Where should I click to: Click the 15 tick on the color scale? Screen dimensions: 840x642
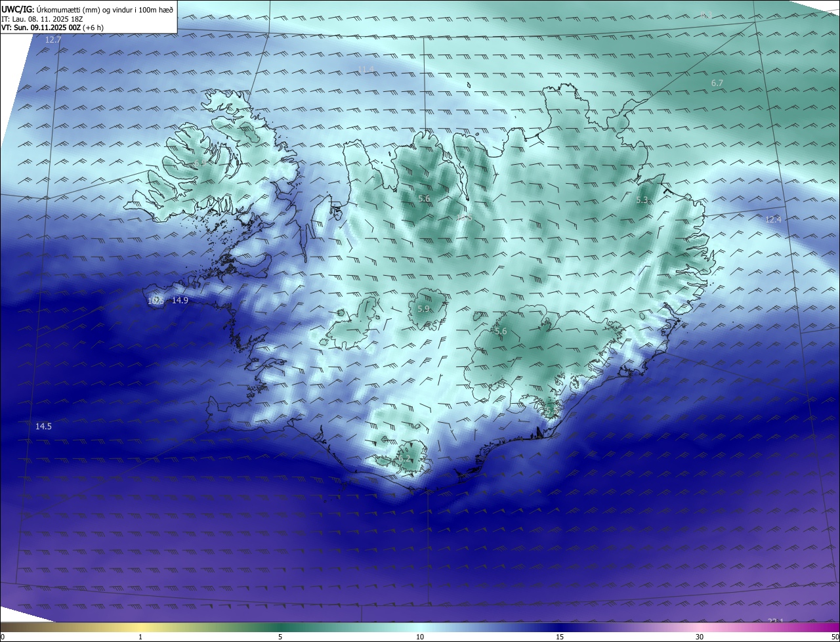click(x=560, y=637)
